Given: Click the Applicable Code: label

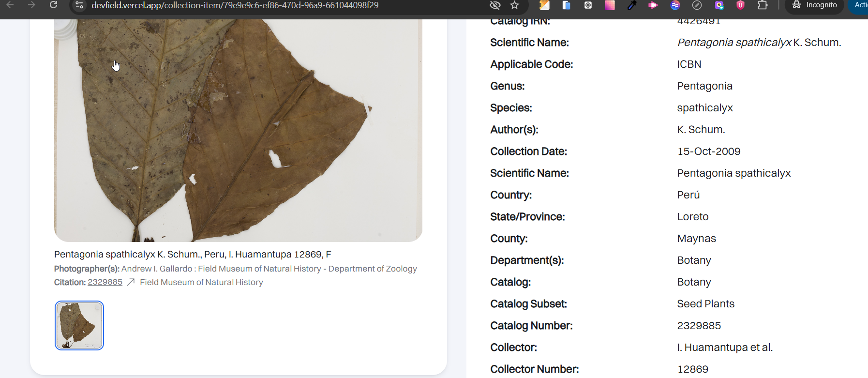Looking at the screenshot, I should (531, 64).
